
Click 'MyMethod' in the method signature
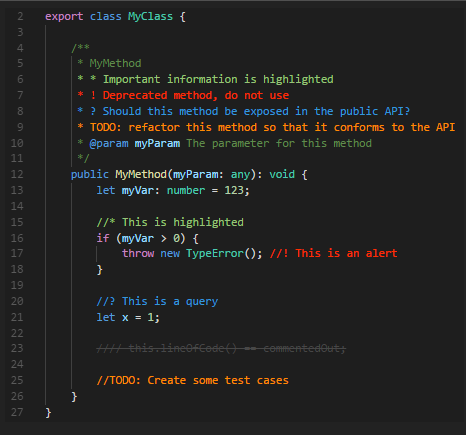141,174
